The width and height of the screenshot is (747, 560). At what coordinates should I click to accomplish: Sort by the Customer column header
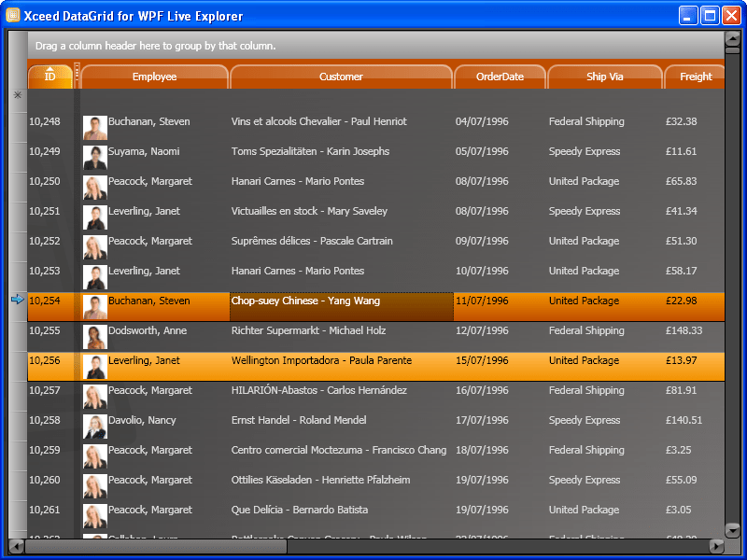pos(341,77)
